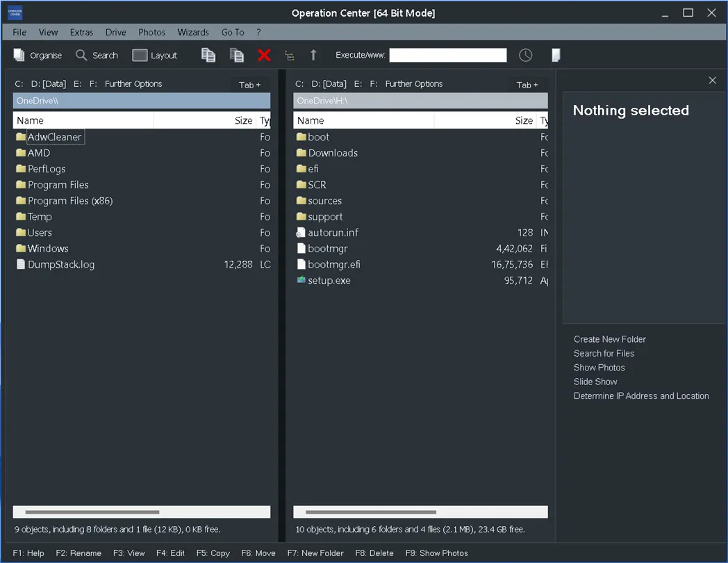Viewport: 728px width, 563px height.
Task: Click the folder tree icon in toolbar
Action: point(290,55)
